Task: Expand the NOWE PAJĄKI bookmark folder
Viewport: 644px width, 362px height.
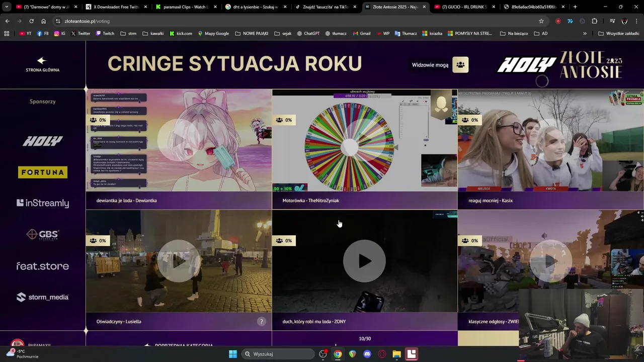Action: (x=252, y=34)
